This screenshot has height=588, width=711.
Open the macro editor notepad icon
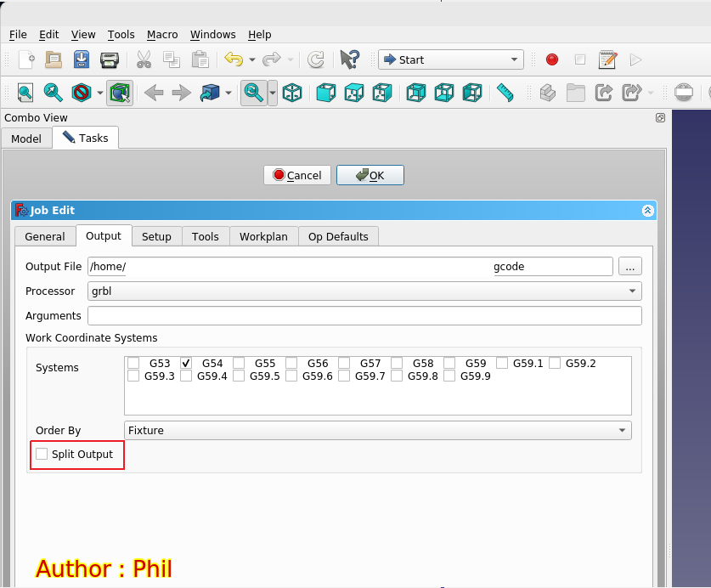607,59
